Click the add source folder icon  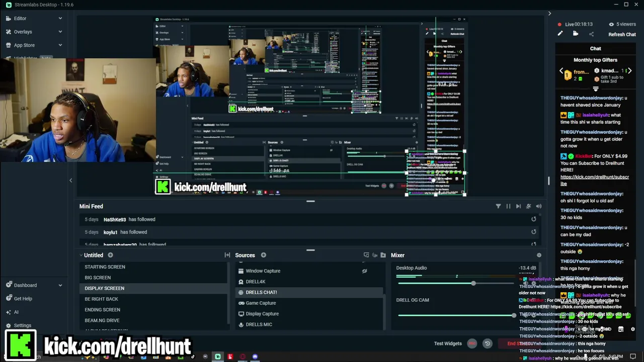pyautogui.click(x=383, y=255)
